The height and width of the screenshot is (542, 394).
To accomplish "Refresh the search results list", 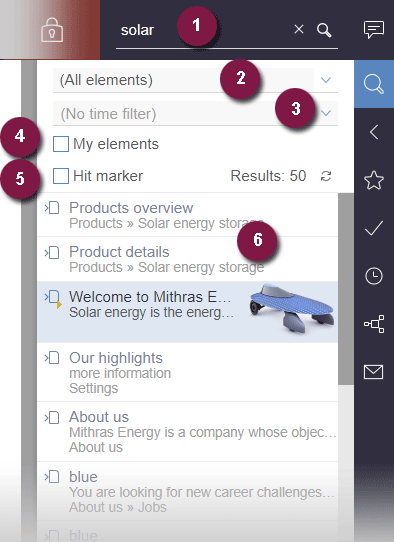I will tap(326, 176).
